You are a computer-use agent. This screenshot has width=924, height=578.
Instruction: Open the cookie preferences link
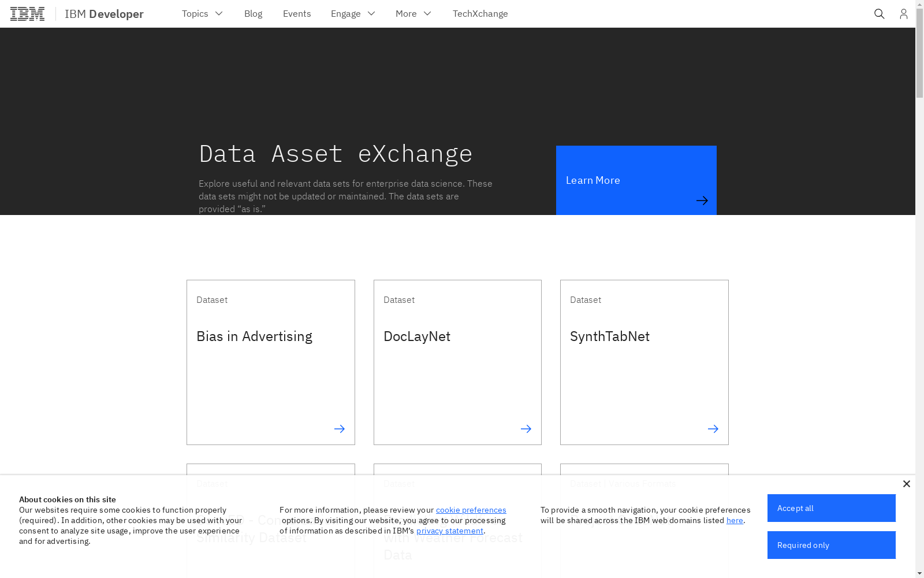pyautogui.click(x=471, y=510)
